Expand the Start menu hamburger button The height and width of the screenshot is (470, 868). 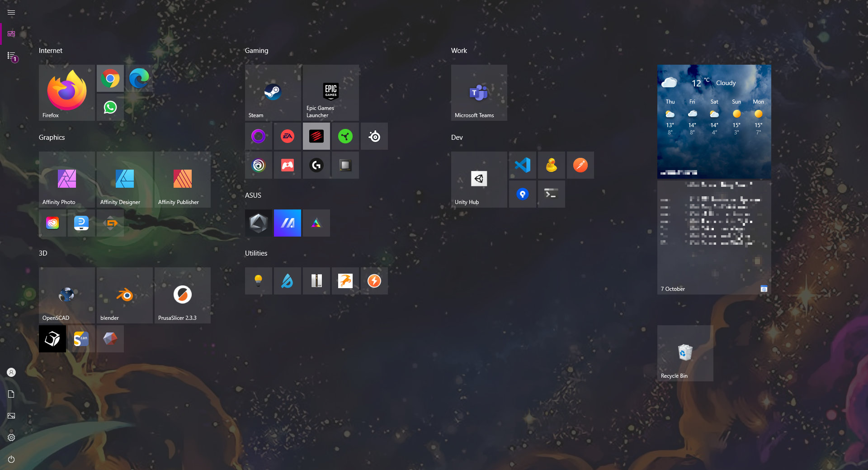(x=11, y=13)
